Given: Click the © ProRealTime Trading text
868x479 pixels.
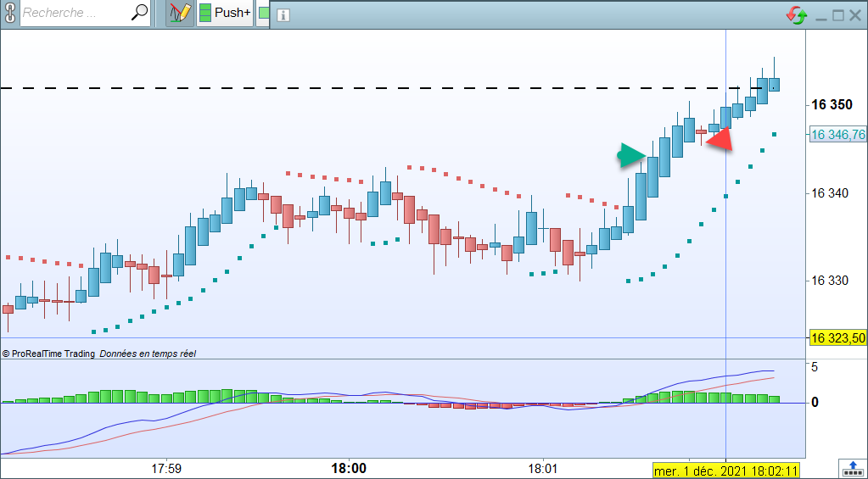Looking at the screenshot, I should click(48, 354).
